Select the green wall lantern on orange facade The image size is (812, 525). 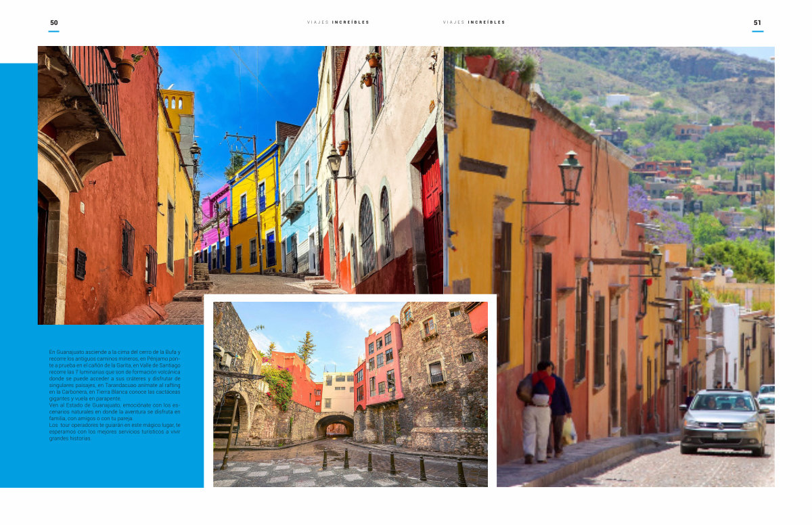[570, 176]
